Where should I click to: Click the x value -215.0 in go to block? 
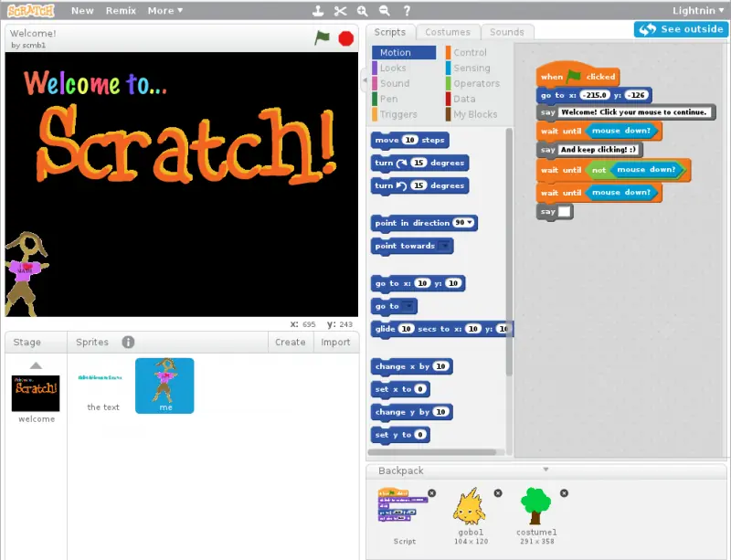(596, 95)
